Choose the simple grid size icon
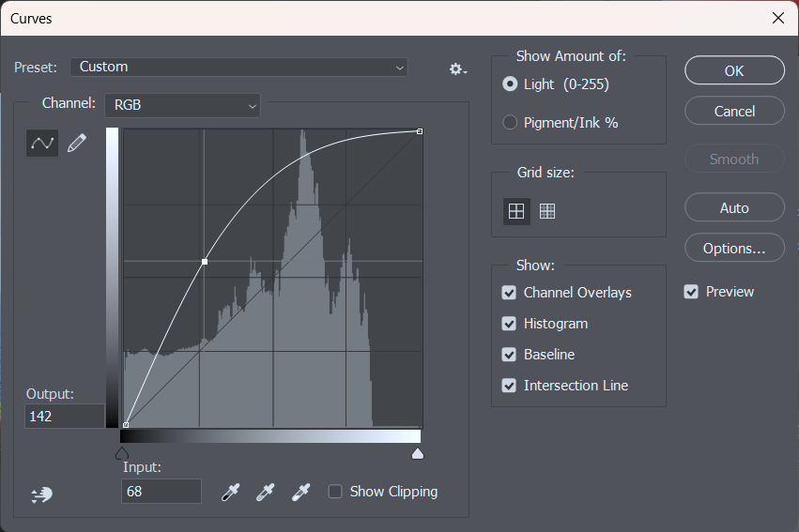799x532 pixels. pos(516,211)
